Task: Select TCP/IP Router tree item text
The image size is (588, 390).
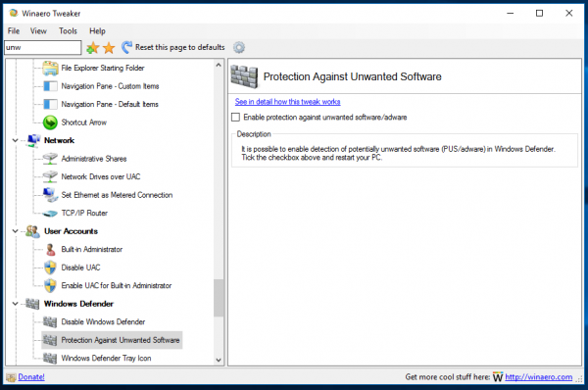Action: [84, 214]
